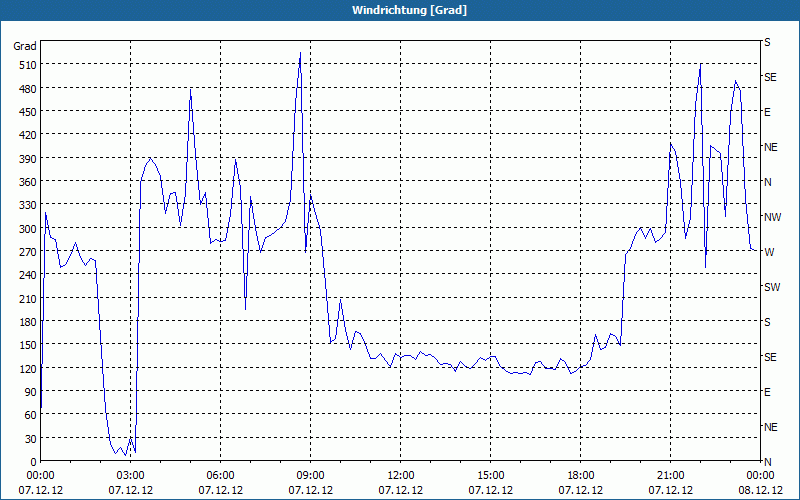Select the E compass label level with 450

pos(767,112)
